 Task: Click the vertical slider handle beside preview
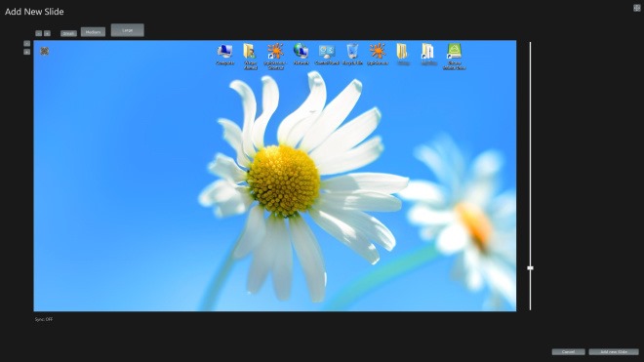530,268
